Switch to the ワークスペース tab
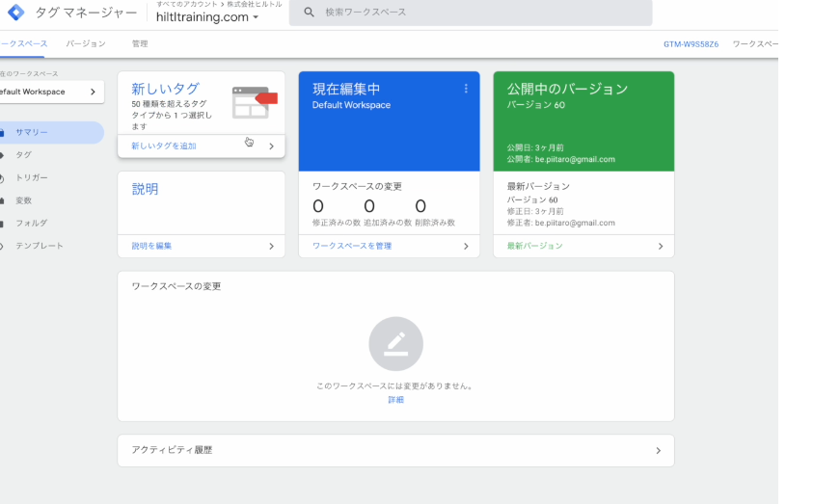The image size is (813, 504). coord(24,43)
